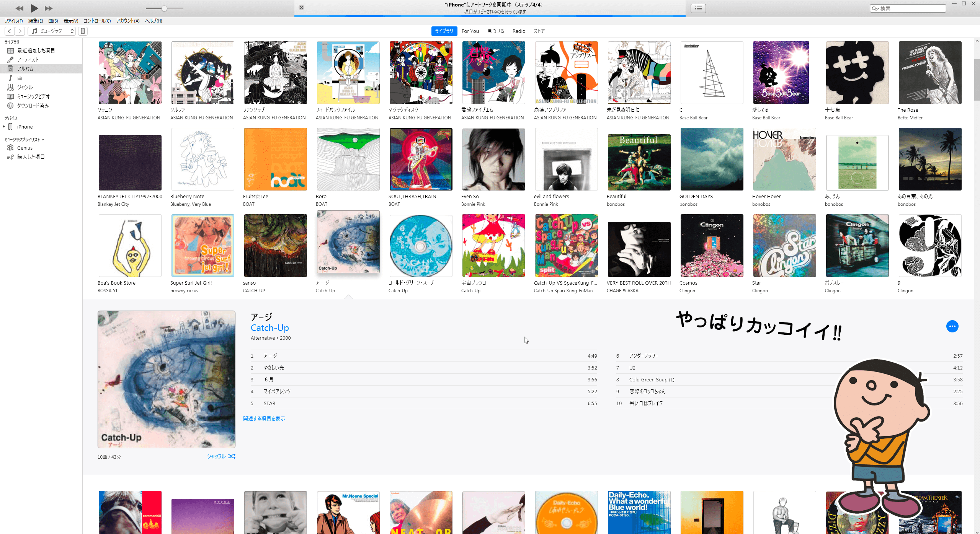Open the 編集 menu
Screen dimensions: 980x534
(x=36, y=21)
